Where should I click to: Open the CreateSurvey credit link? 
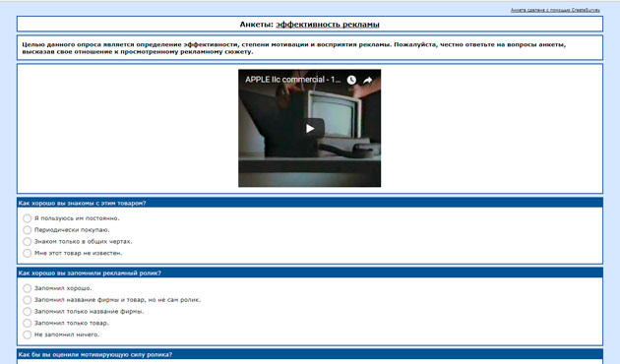click(x=555, y=10)
